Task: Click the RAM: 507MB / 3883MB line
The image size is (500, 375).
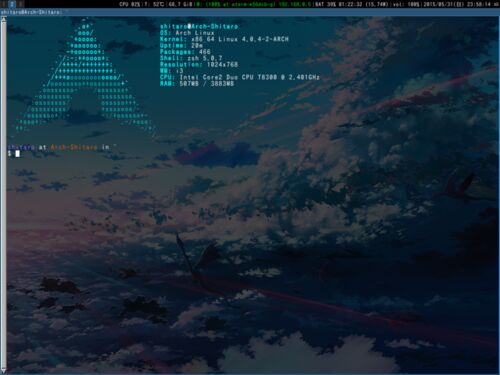Action: coord(197,83)
